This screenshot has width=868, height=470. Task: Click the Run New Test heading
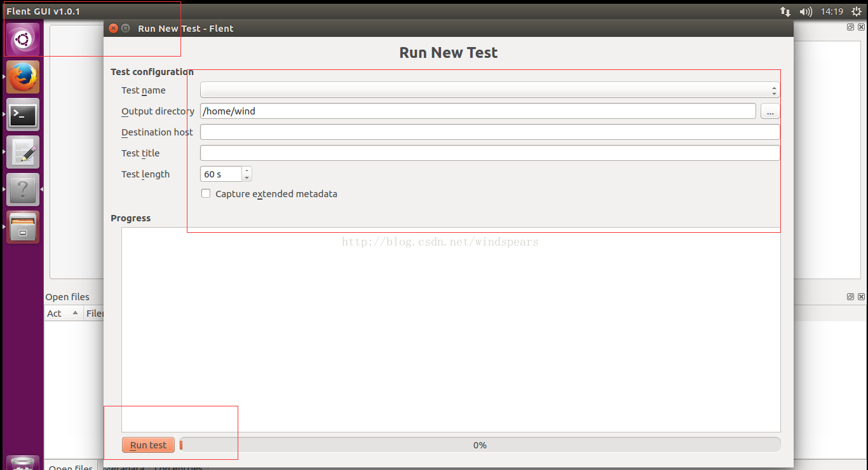pos(449,53)
